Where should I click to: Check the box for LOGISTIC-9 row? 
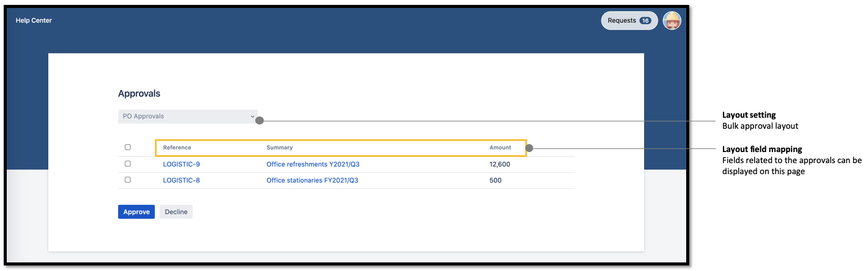click(127, 164)
